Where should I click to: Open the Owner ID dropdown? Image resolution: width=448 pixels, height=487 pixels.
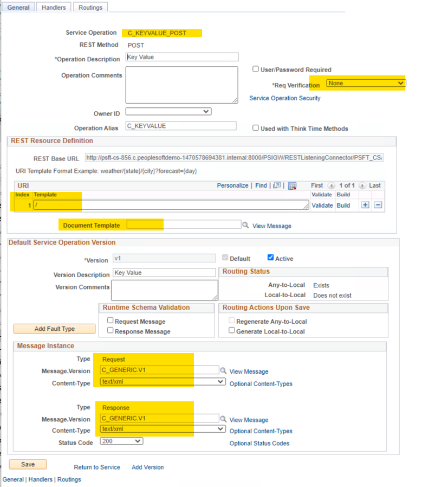pyautogui.click(x=206, y=111)
